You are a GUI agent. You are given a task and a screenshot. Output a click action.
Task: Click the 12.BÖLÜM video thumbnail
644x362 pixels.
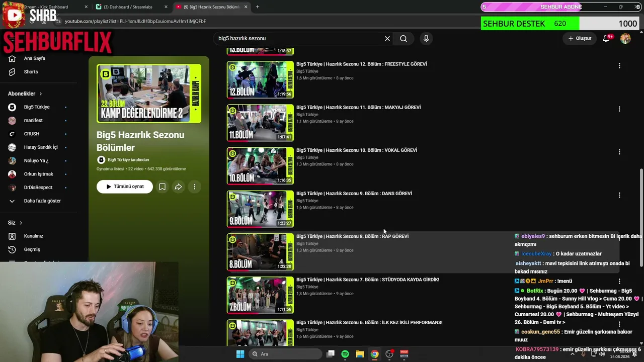point(260,80)
